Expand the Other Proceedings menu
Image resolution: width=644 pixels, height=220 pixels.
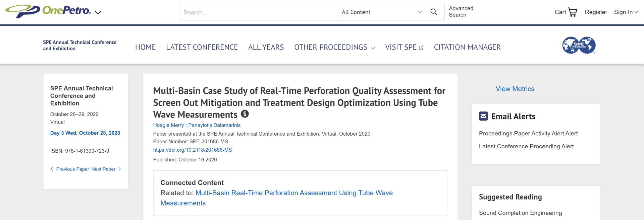click(x=334, y=47)
